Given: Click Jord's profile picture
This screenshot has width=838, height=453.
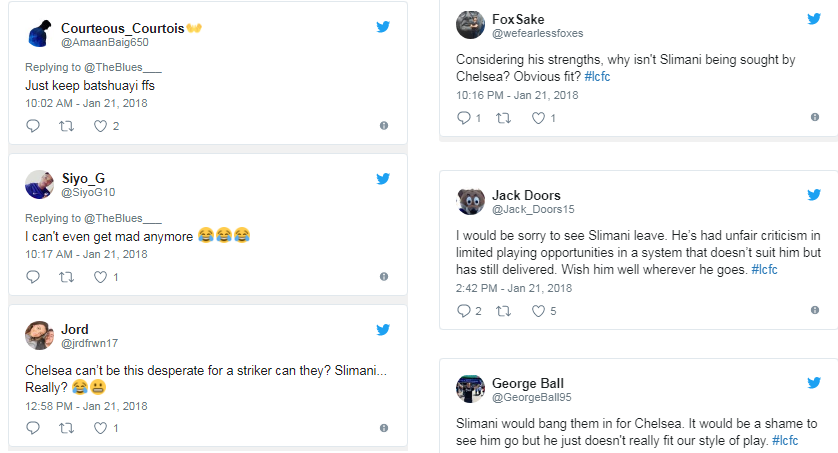Looking at the screenshot, I should click(x=39, y=336).
